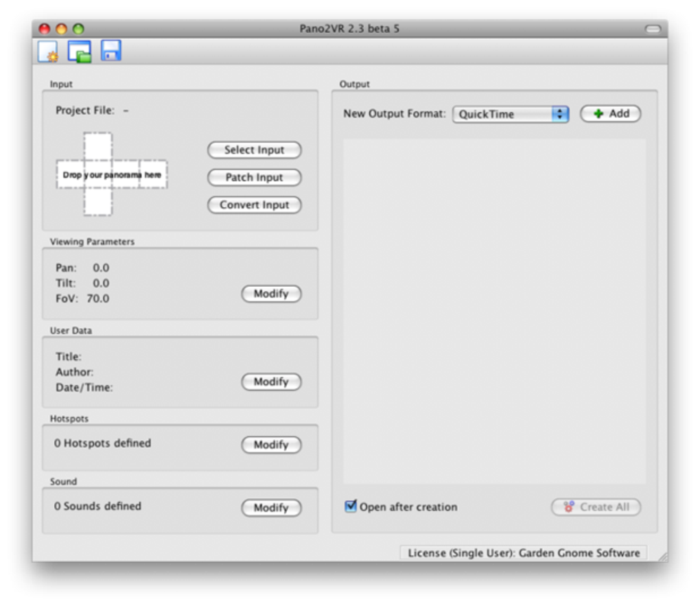This screenshot has width=700, height=606.
Task: Add the selected output format
Action: pos(610,114)
